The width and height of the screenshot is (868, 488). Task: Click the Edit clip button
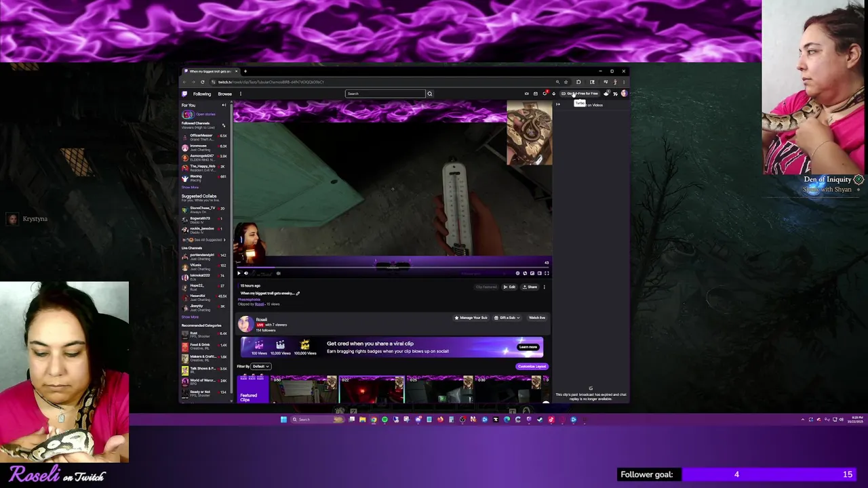pyautogui.click(x=509, y=287)
